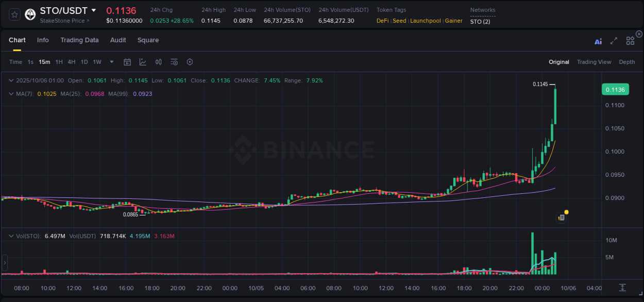This screenshot has width=644, height=302.
Task: Expand chart to fullscreen with diagonal arrows
Action: pyautogui.click(x=613, y=40)
